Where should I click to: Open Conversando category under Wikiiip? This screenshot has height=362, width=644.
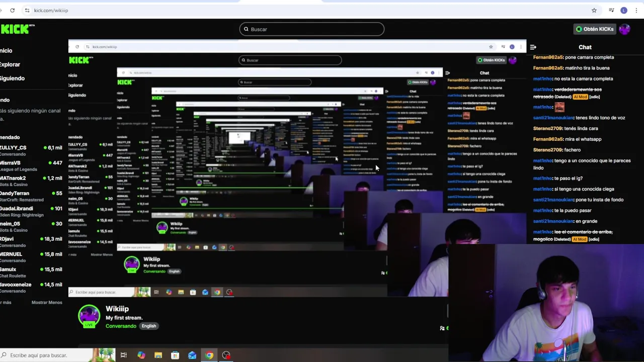pos(121,326)
